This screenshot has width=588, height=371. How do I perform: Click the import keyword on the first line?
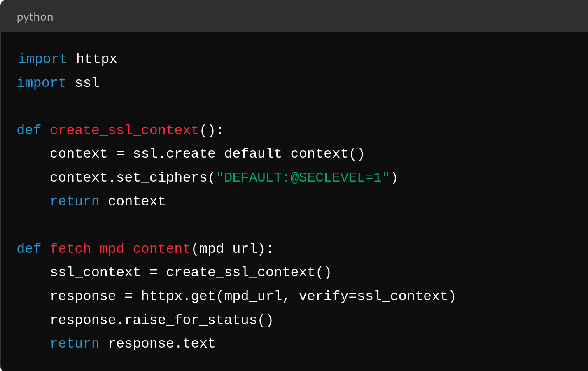point(42,59)
